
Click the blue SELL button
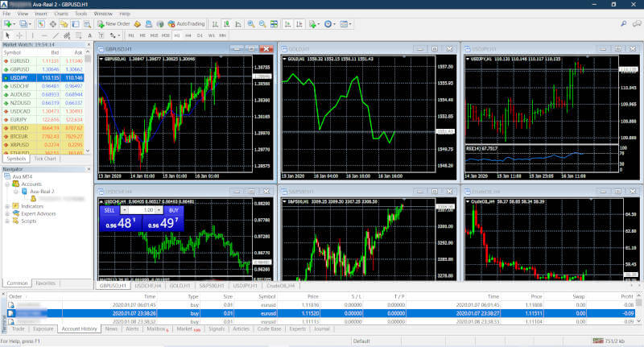[x=109, y=209]
